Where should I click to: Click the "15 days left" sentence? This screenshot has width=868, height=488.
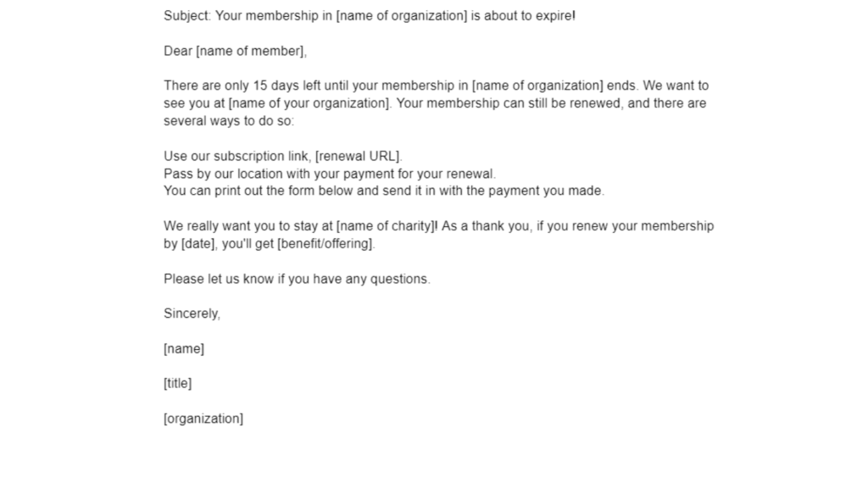[x=401, y=86]
